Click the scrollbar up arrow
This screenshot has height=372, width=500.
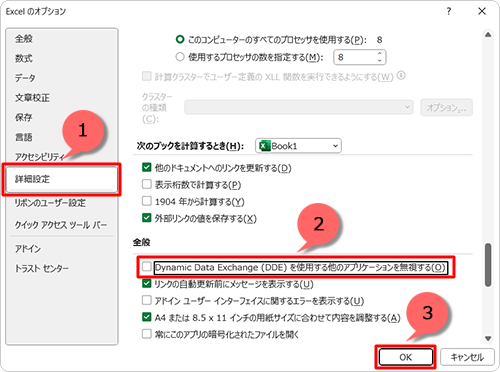pos(488,35)
